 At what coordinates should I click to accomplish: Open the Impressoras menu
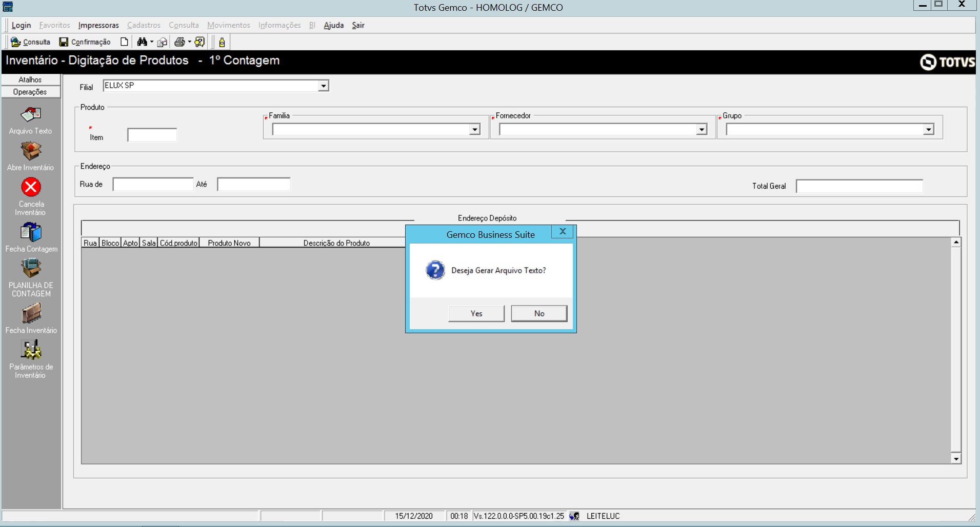[98, 25]
